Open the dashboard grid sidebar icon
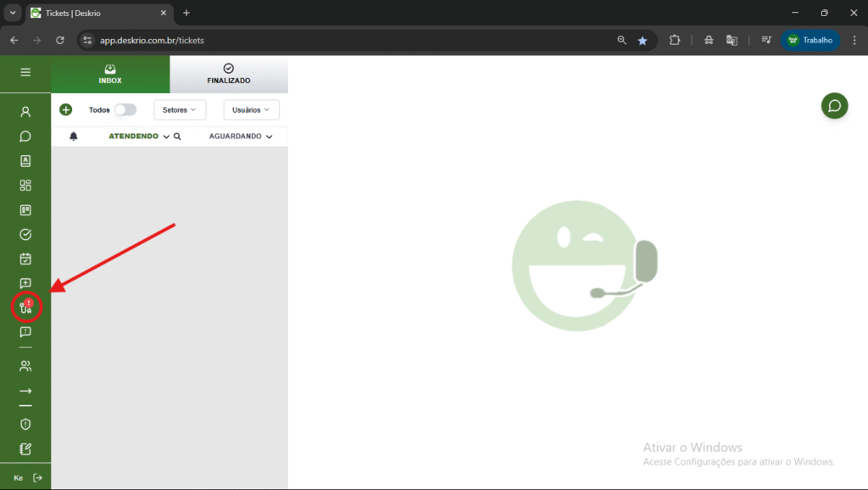868x490 pixels. point(25,185)
